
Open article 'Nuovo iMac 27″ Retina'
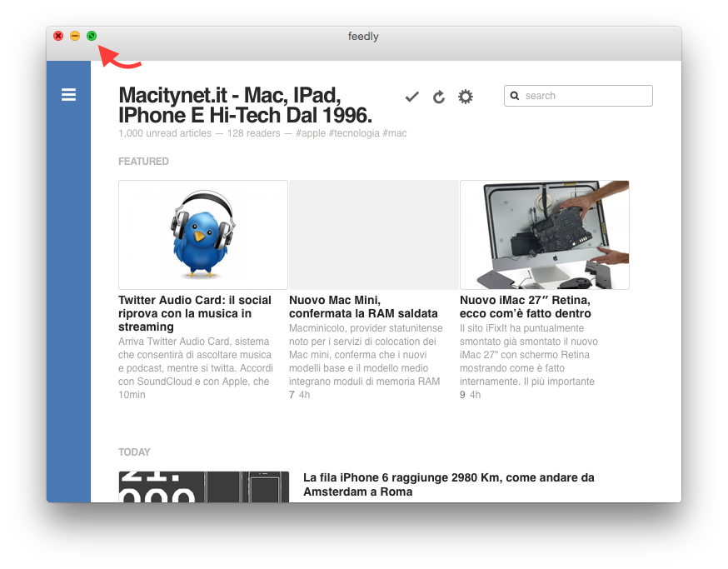(525, 307)
